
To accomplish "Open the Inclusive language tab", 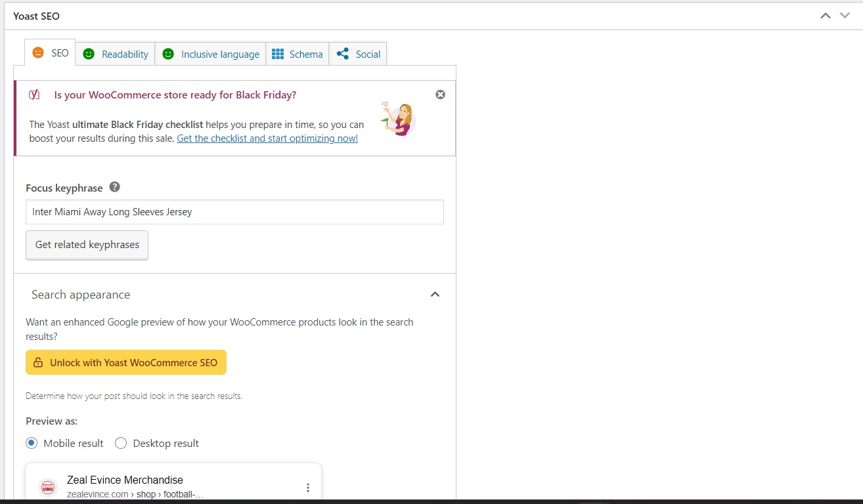I will pos(210,54).
